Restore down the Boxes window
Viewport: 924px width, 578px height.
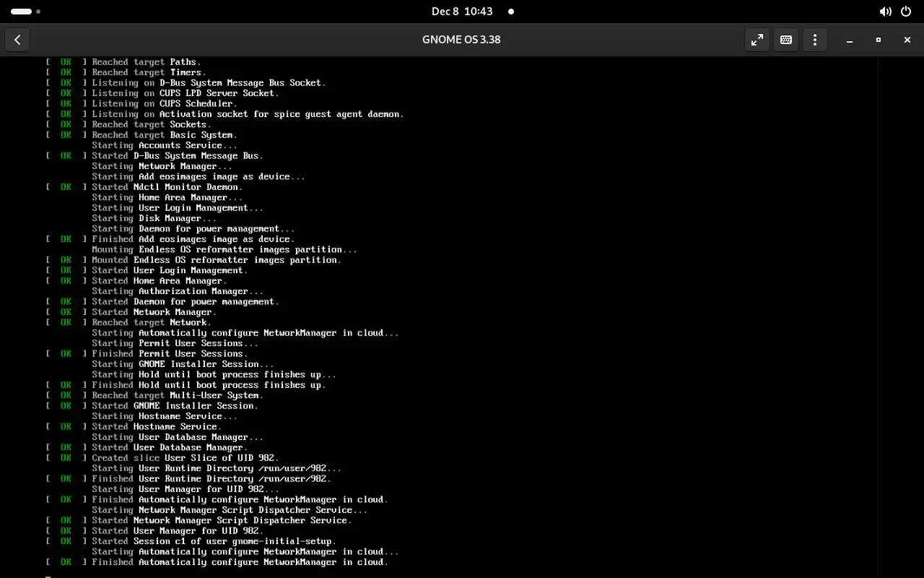[x=879, y=40]
